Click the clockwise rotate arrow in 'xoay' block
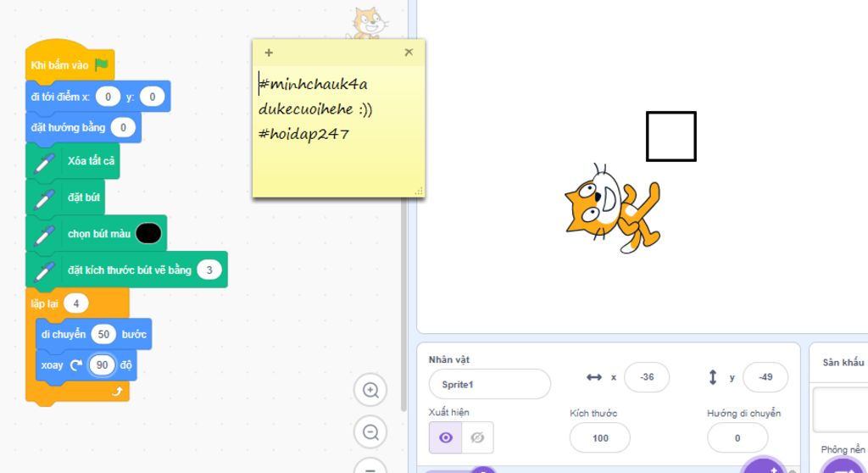The height and width of the screenshot is (473, 868). coord(75,365)
